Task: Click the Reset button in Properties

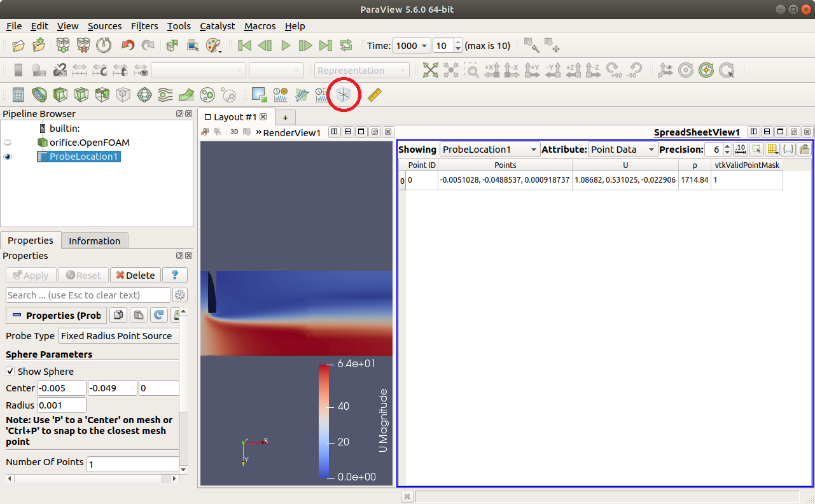Action: click(83, 276)
